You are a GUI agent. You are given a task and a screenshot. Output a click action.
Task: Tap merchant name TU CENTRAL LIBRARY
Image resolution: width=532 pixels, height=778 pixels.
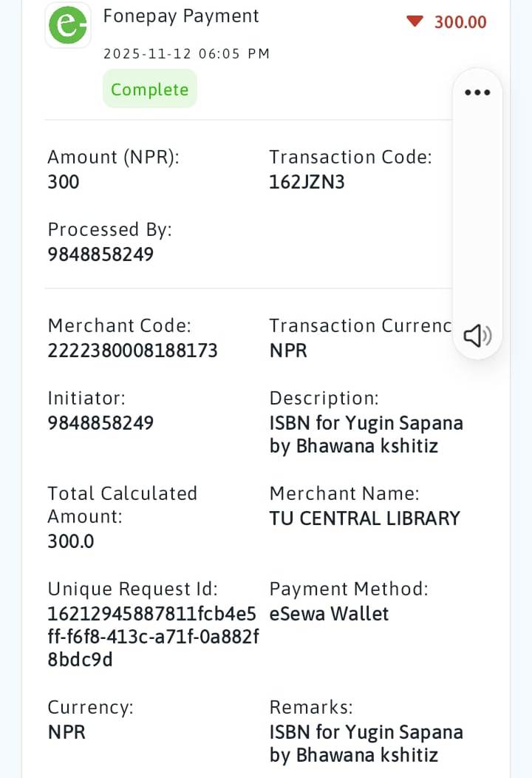(364, 518)
